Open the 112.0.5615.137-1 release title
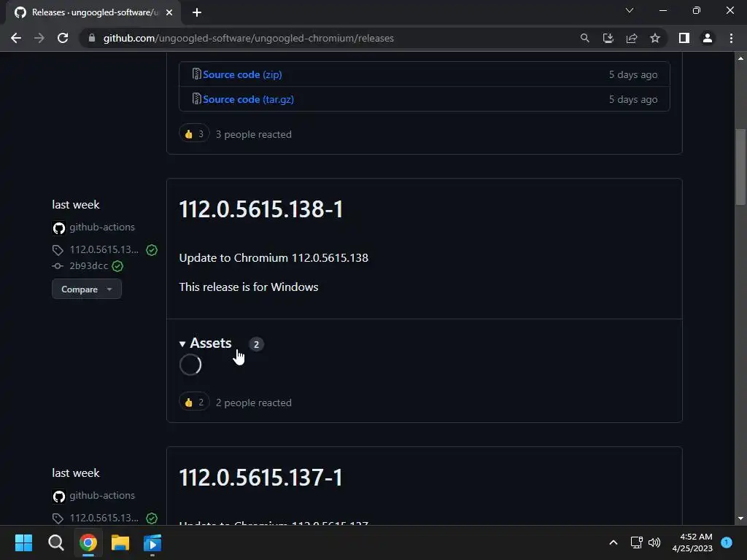Screen dimensions: 747x560 (260, 477)
